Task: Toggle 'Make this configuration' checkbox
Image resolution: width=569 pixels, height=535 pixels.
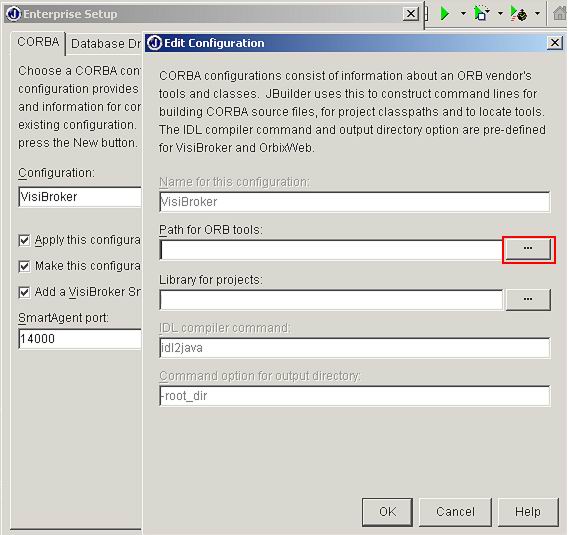Action: 24,266
